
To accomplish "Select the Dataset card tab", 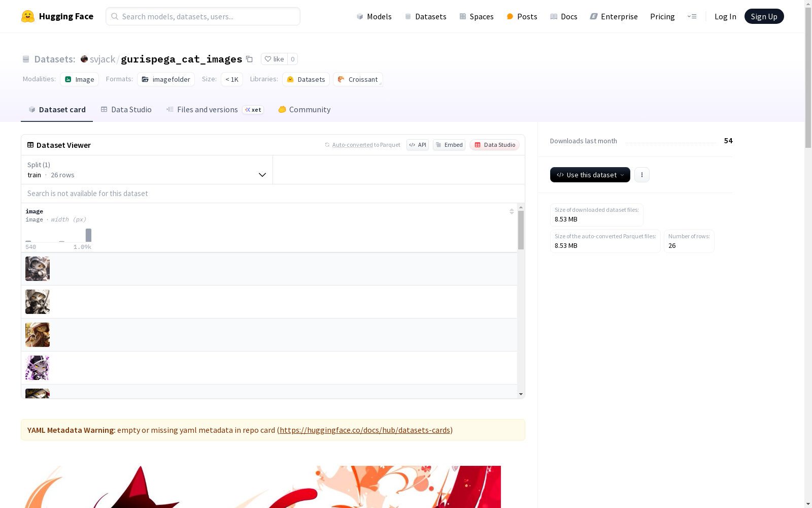I will 57,110.
